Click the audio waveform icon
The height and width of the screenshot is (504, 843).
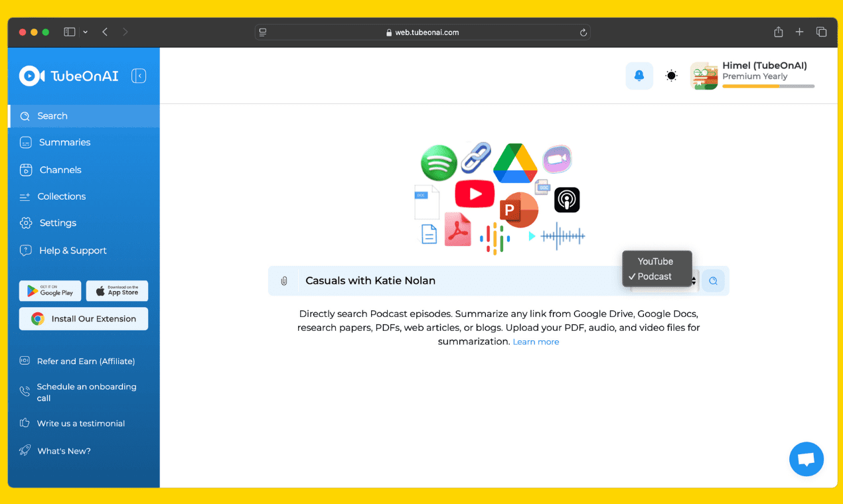[563, 236]
